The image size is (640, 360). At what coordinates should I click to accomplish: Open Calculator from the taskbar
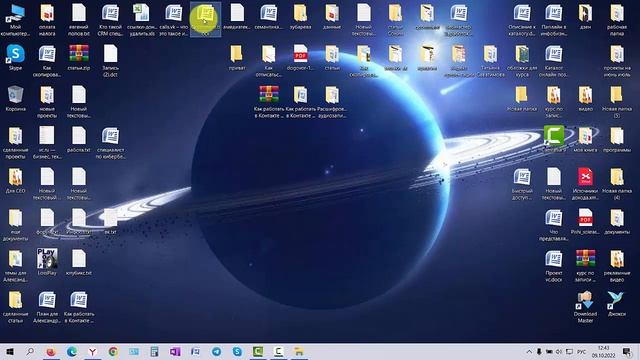pyautogui.click(x=154, y=351)
